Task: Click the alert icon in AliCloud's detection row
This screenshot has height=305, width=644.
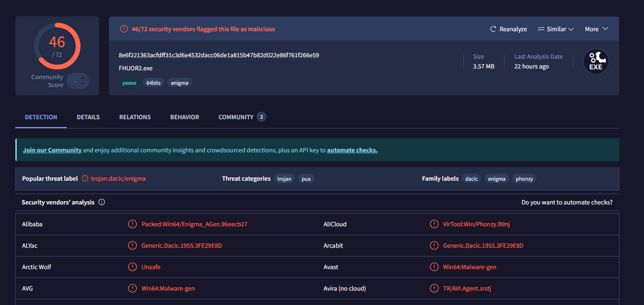Action: [x=434, y=224]
